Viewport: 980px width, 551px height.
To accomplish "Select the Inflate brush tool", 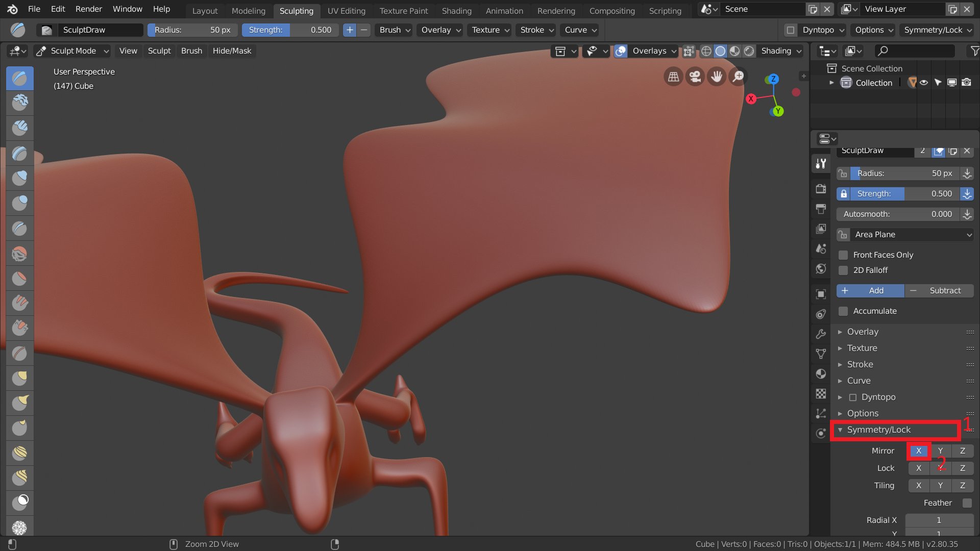I will pyautogui.click(x=20, y=178).
